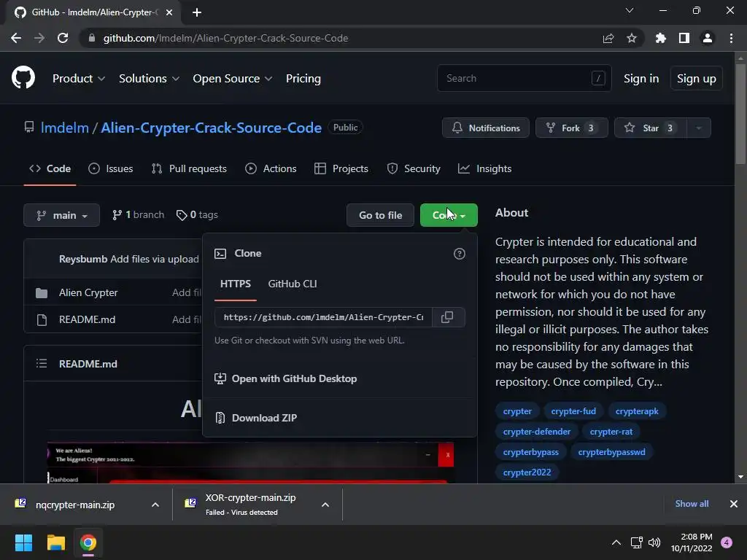
Task: Star the repository
Action: (650, 128)
